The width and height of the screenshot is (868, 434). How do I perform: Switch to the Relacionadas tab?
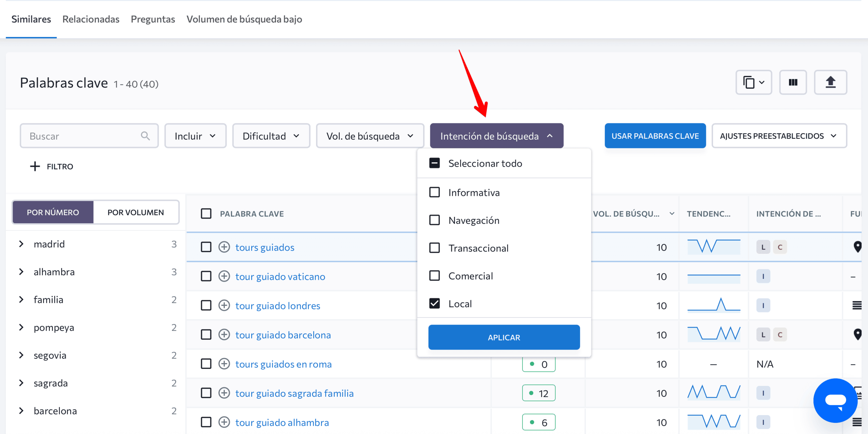click(91, 19)
